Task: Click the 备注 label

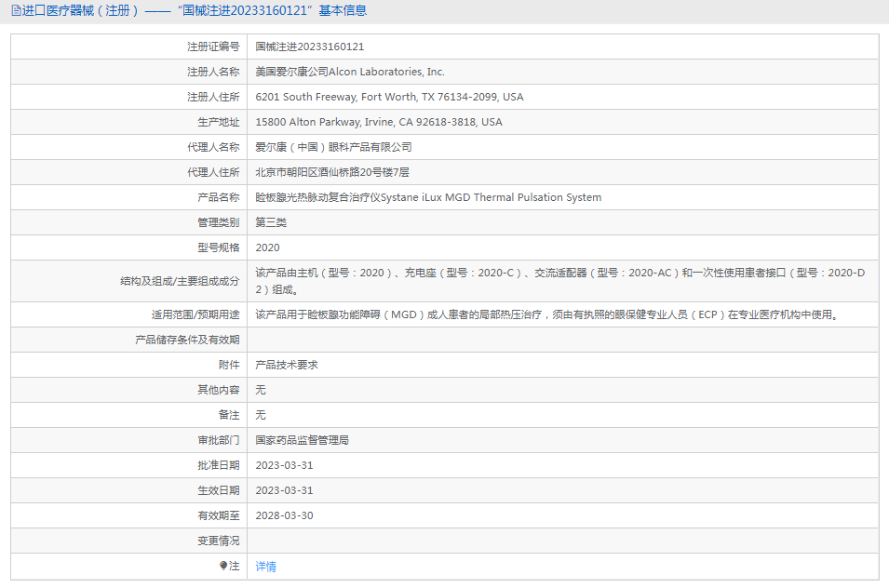Action: tap(229, 415)
